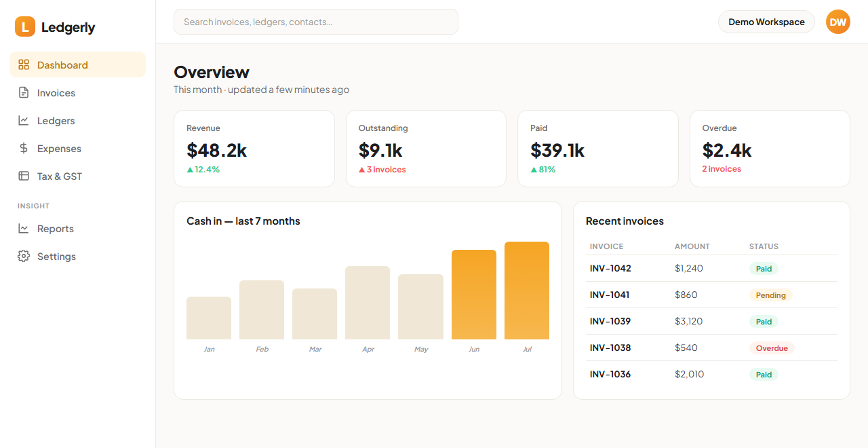This screenshot has height=448, width=868.
Task: Click the Feb bar in the chart
Action: 262,310
